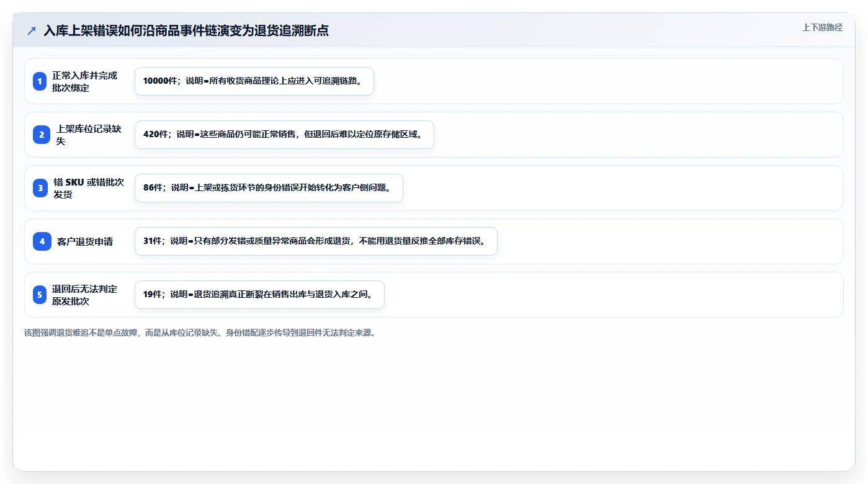
Task: Open the 31件 description box
Action: (316, 241)
